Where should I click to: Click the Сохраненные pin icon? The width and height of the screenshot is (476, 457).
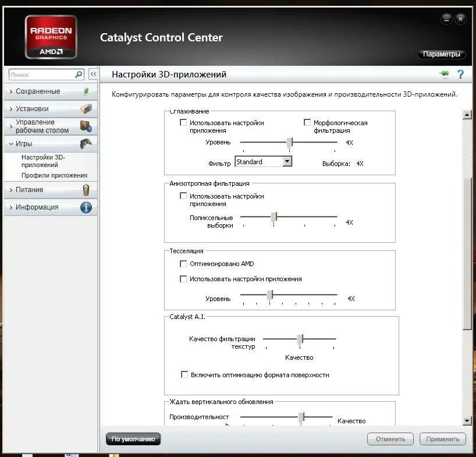[86, 91]
